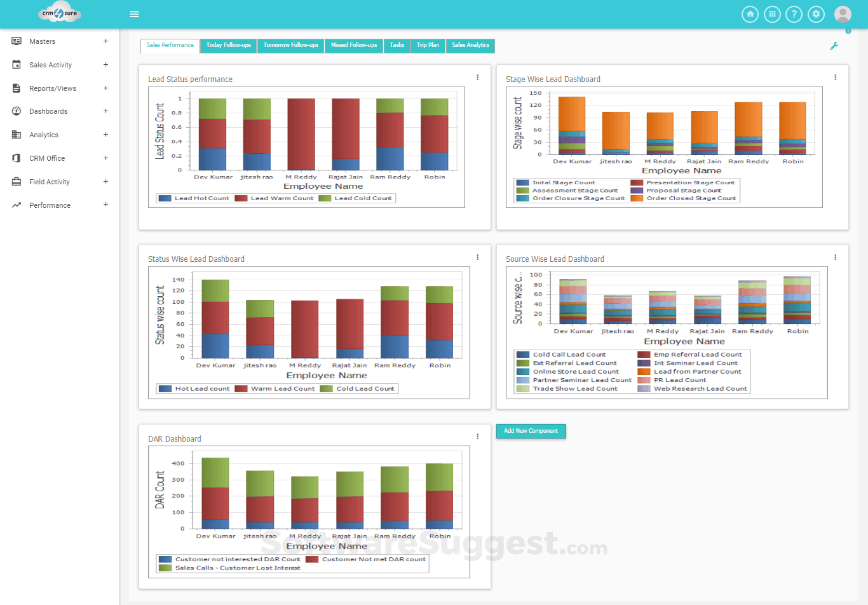Click the Add New Component button
This screenshot has width=868, height=605.
point(531,431)
